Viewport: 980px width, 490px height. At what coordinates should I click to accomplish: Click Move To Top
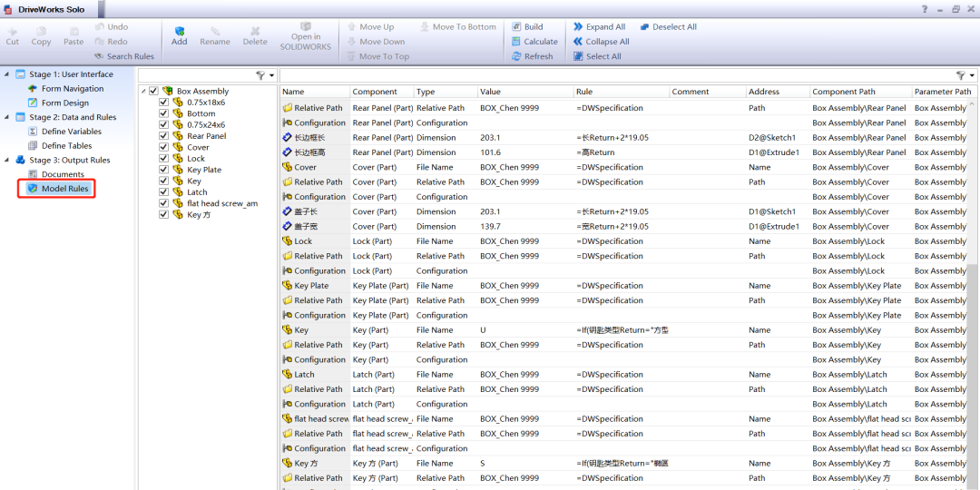pos(377,56)
